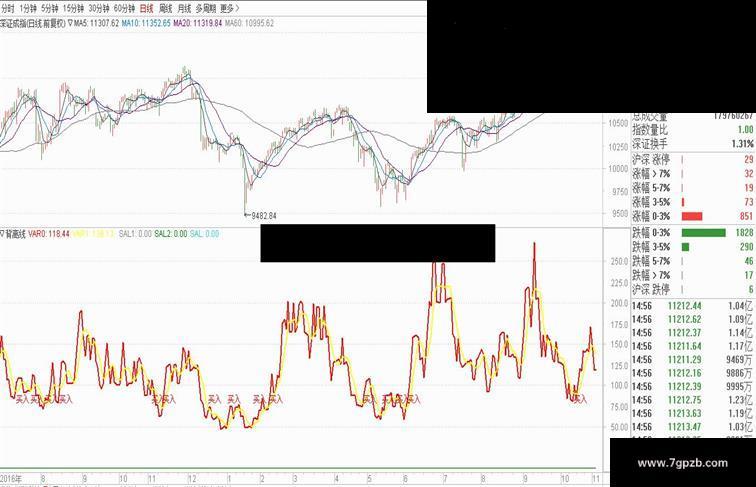Click the 涨幅 > 7% row
756x487 pixels.
tap(692, 174)
